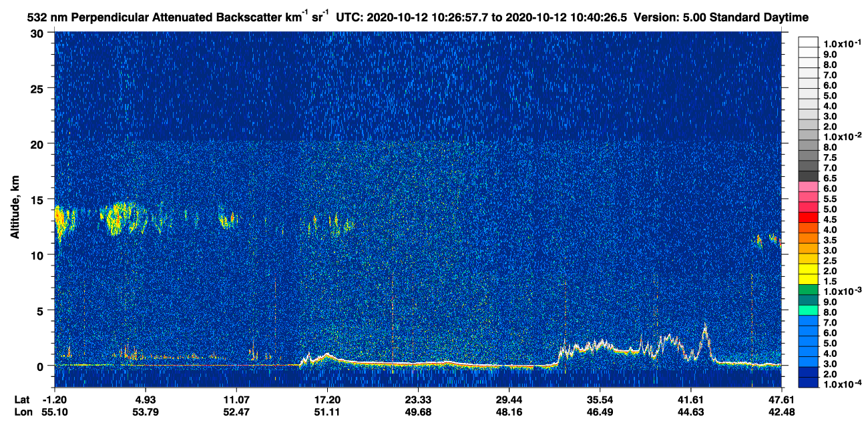Click colorbar label '4.5'
This screenshot has width=868, height=445.
coord(829,219)
